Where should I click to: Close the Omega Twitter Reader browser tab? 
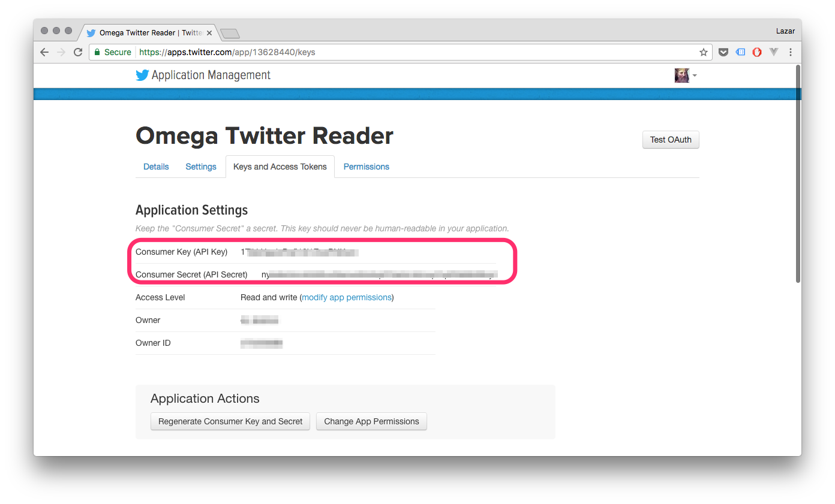click(209, 33)
